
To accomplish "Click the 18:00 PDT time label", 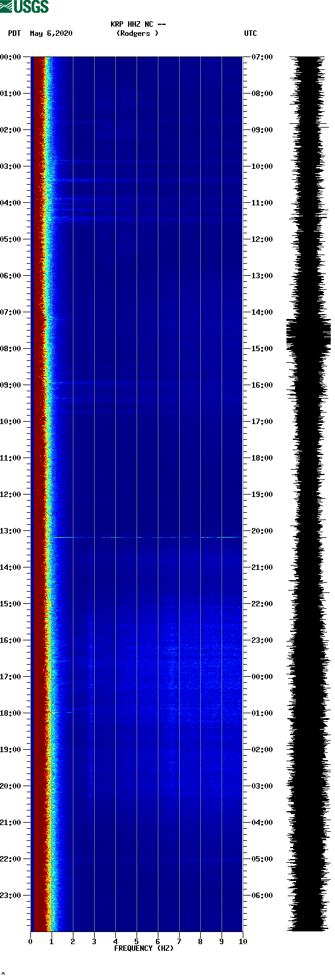I will coord(10,713).
